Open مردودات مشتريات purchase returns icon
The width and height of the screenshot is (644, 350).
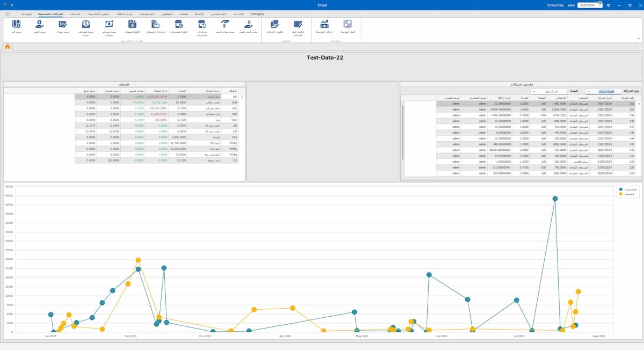(202, 24)
